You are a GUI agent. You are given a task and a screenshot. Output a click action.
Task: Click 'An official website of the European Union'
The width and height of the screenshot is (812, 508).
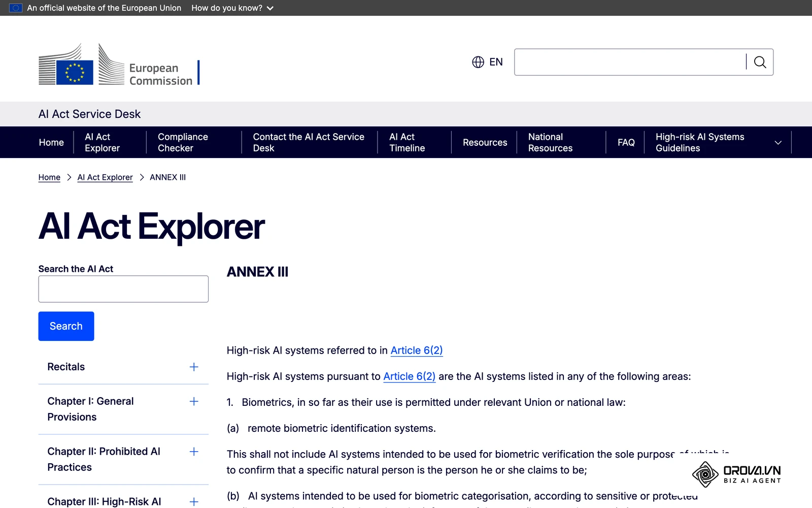click(x=104, y=8)
